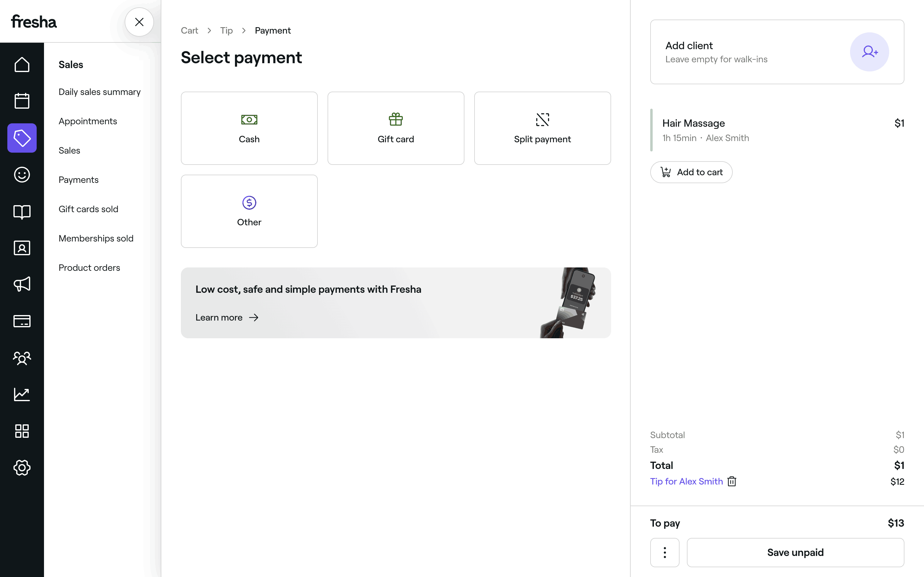
Task: Open the Catalog book icon
Action: tap(22, 211)
